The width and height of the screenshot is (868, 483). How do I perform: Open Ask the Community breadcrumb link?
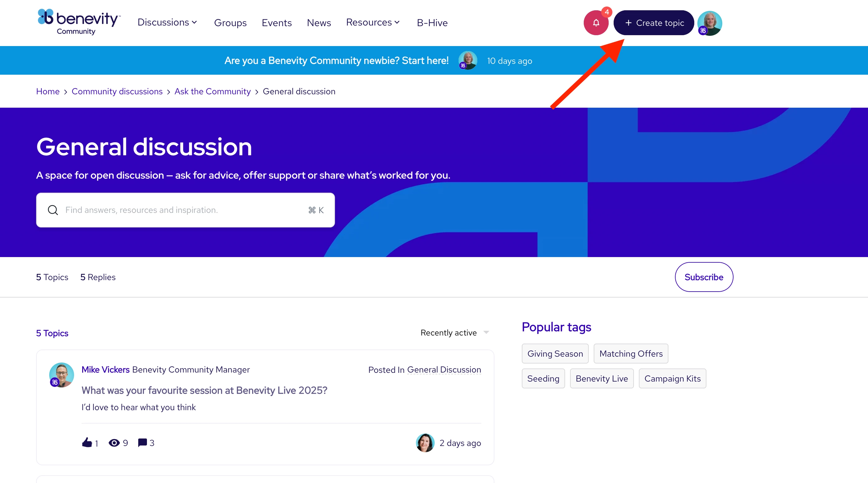tap(212, 91)
